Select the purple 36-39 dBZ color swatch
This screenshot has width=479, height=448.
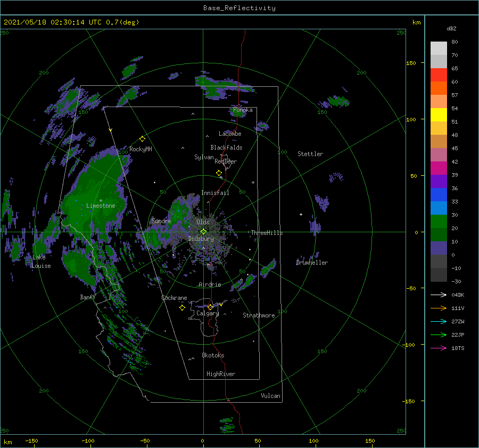coord(439,182)
